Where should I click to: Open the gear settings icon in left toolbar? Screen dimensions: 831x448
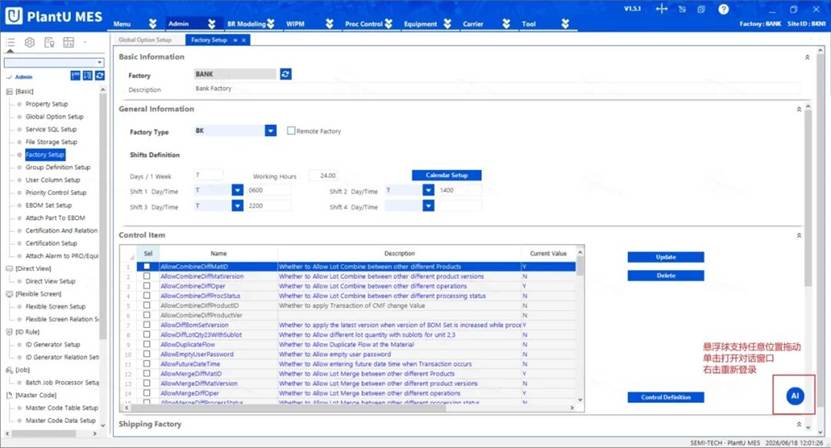[x=30, y=42]
